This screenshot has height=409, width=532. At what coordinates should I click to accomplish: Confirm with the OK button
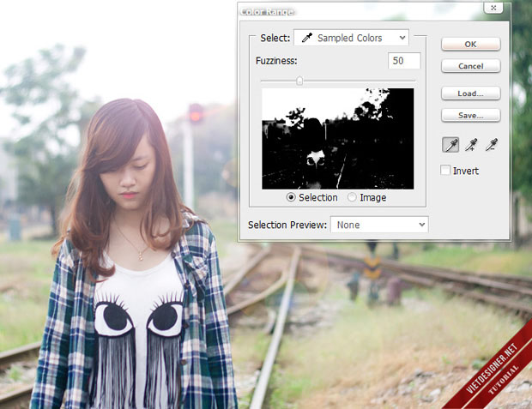click(x=470, y=44)
